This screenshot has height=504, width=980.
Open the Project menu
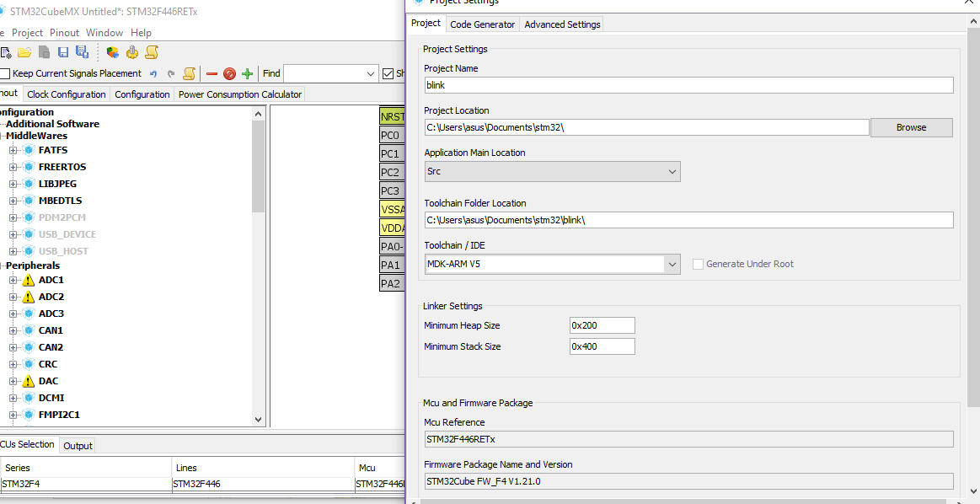click(x=28, y=33)
